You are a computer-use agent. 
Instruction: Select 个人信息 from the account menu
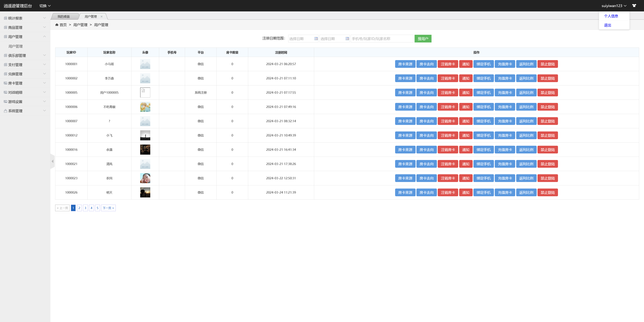[x=611, y=16]
